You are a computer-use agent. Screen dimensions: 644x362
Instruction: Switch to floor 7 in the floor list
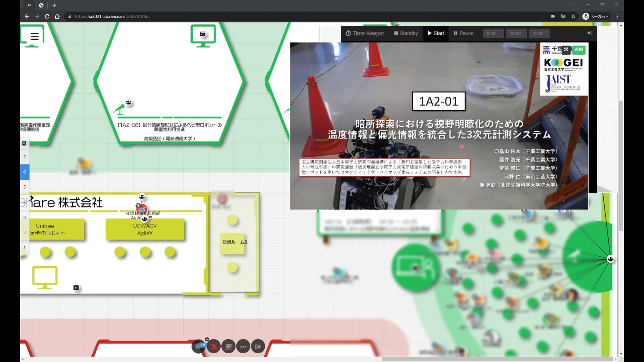pyautogui.click(x=24, y=157)
